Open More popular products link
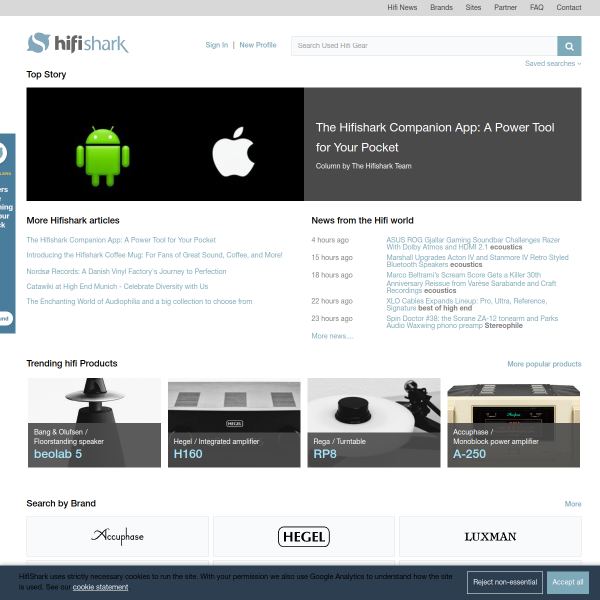Image resolution: width=600 pixels, height=600 pixels. click(544, 364)
